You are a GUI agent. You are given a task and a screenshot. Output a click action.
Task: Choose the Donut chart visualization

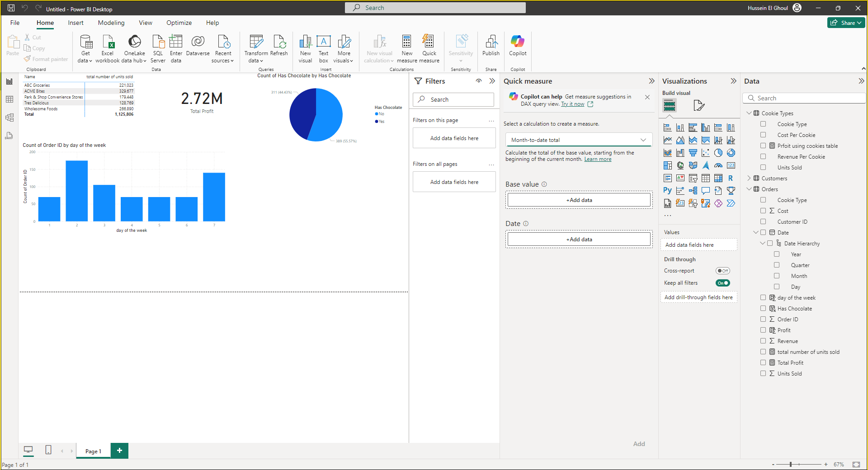tap(731, 153)
